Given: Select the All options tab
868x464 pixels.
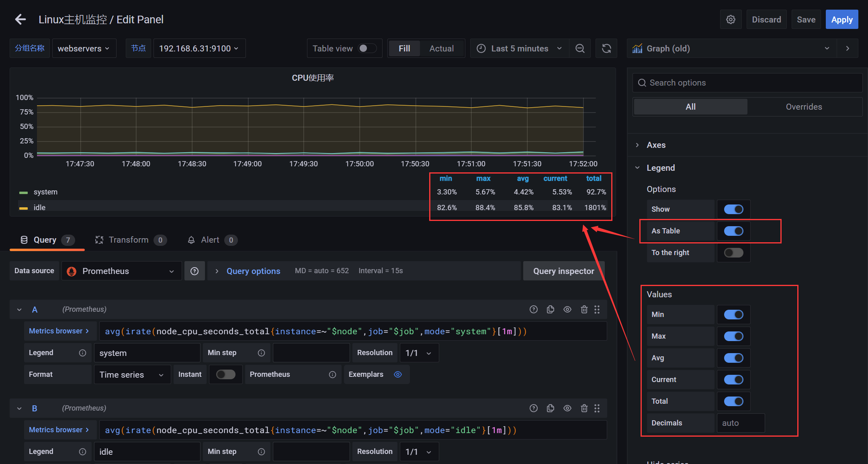Looking at the screenshot, I should (690, 107).
